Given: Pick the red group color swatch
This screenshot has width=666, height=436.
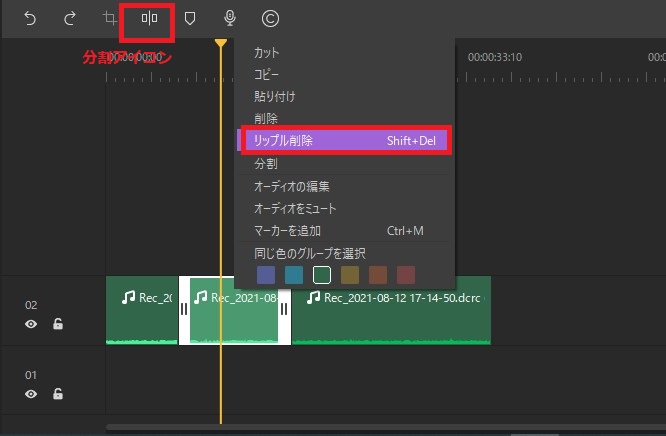Looking at the screenshot, I should 405,274.
